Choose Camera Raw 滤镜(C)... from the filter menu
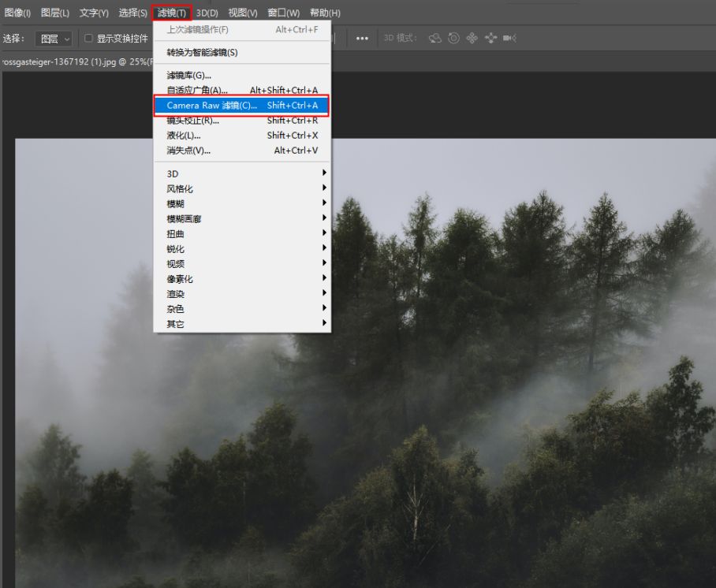Viewport: 716px width, 588px height. [241, 106]
